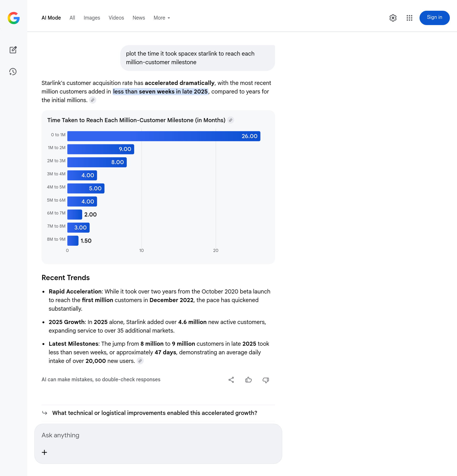Switch to the Images tab
The image size is (457, 476).
click(x=92, y=18)
